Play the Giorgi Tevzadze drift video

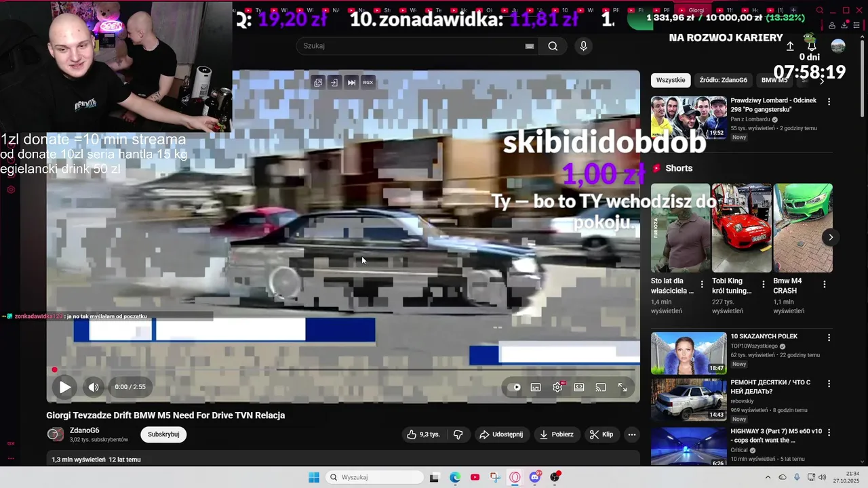[65, 387]
